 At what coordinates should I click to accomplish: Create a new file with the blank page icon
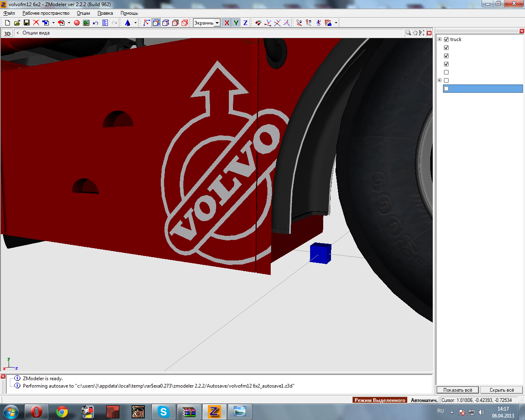click(x=7, y=23)
